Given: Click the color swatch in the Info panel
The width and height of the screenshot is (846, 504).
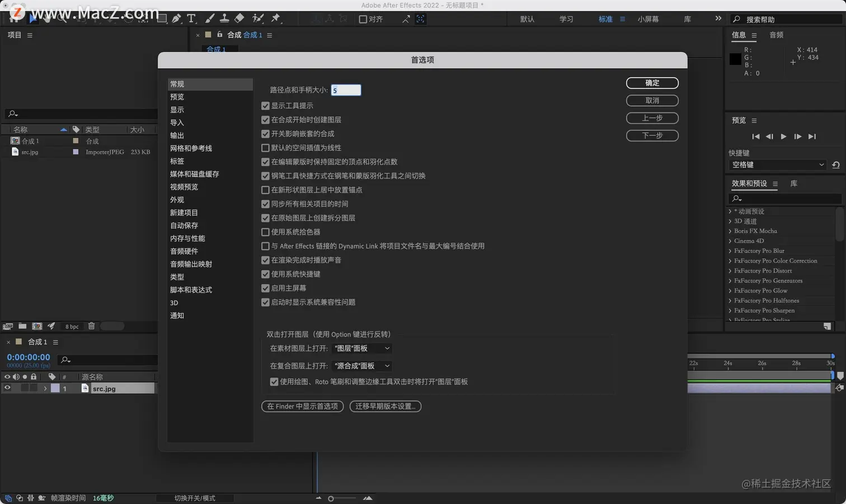Looking at the screenshot, I should pos(735,58).
